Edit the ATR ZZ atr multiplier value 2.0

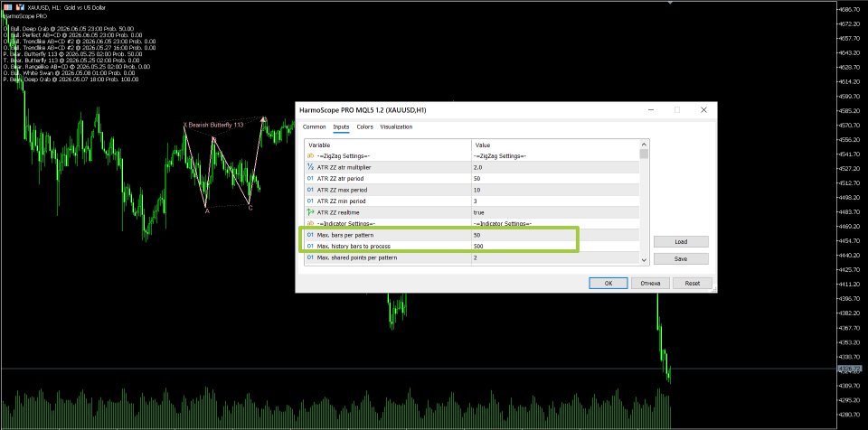[555, 167]
